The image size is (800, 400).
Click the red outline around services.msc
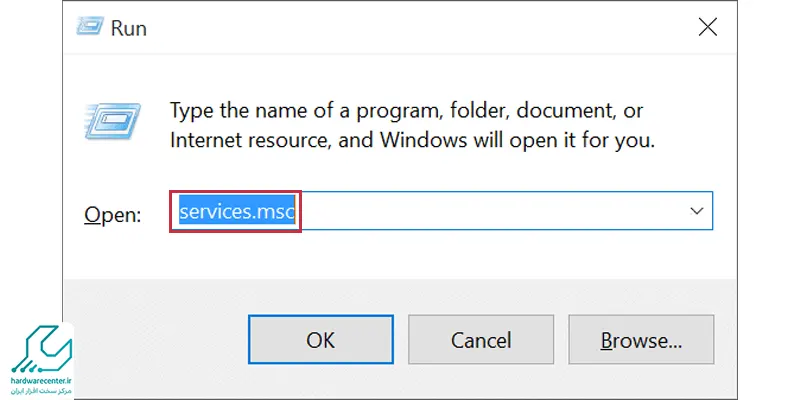tap(235, 212)
